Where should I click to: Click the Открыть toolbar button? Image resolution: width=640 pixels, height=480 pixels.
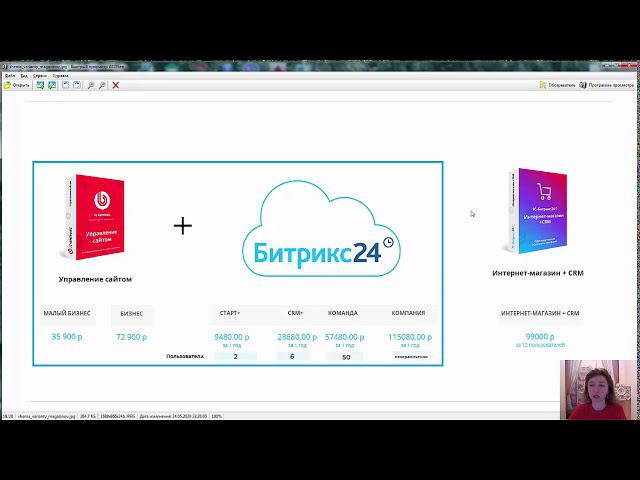coord(17,85)
